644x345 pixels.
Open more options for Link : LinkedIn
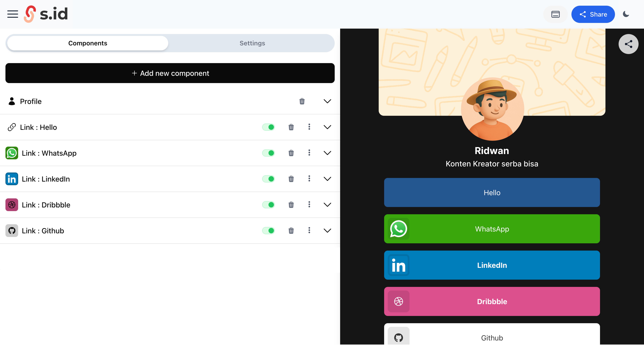309,179
